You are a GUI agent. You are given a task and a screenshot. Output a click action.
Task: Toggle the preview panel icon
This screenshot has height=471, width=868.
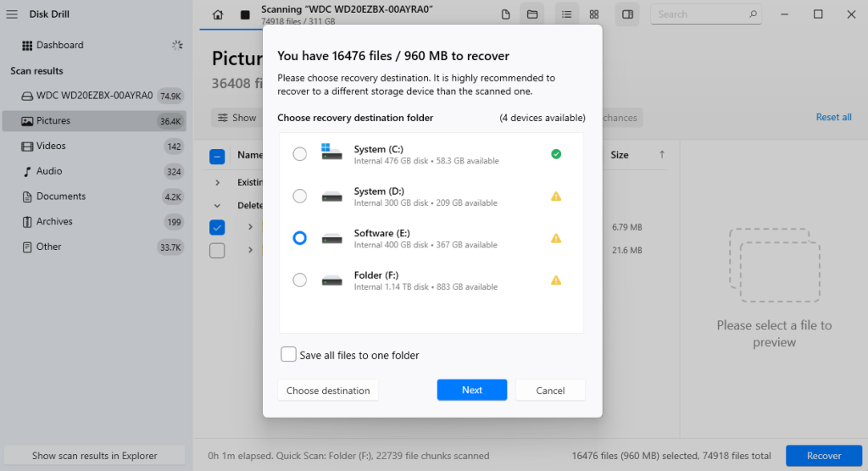(x=627, y=14)
